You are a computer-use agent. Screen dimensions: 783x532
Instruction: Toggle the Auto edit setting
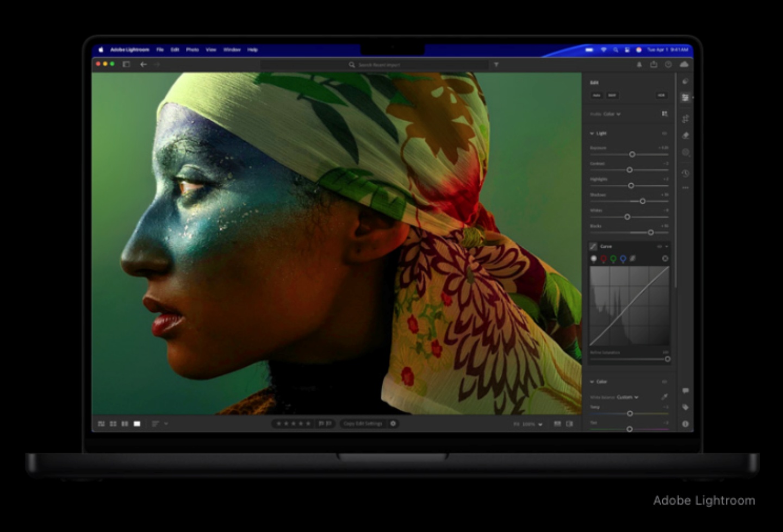point(597,96)
